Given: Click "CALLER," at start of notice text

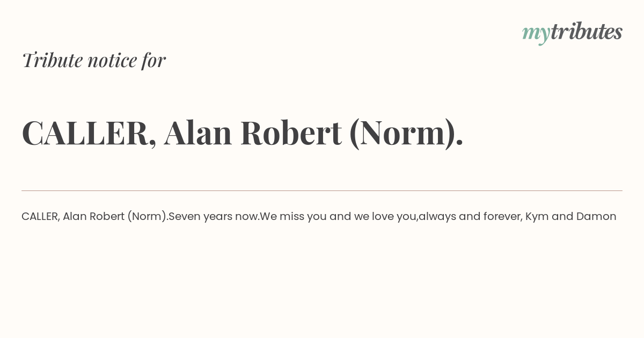Looking at the screenshot, I should (41, 217).
